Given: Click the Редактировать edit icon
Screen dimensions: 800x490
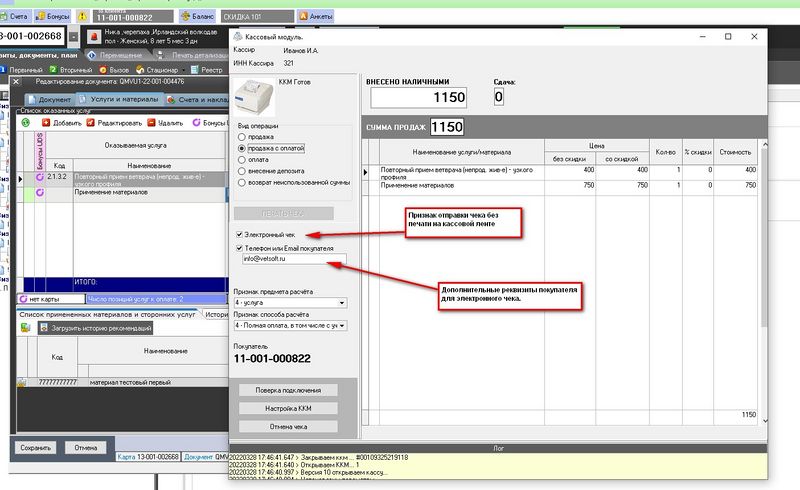Looking at the screenshot, I should [90, 122].
